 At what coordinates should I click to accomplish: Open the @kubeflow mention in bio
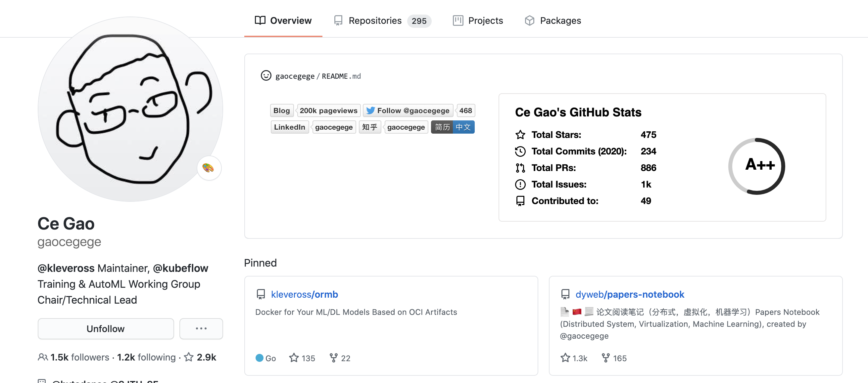[x=180, y=268]
